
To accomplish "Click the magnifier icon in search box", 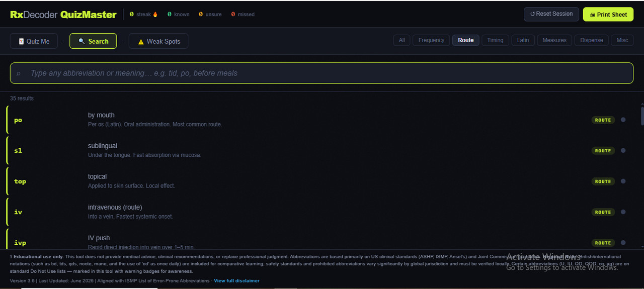I will [19, 73].
